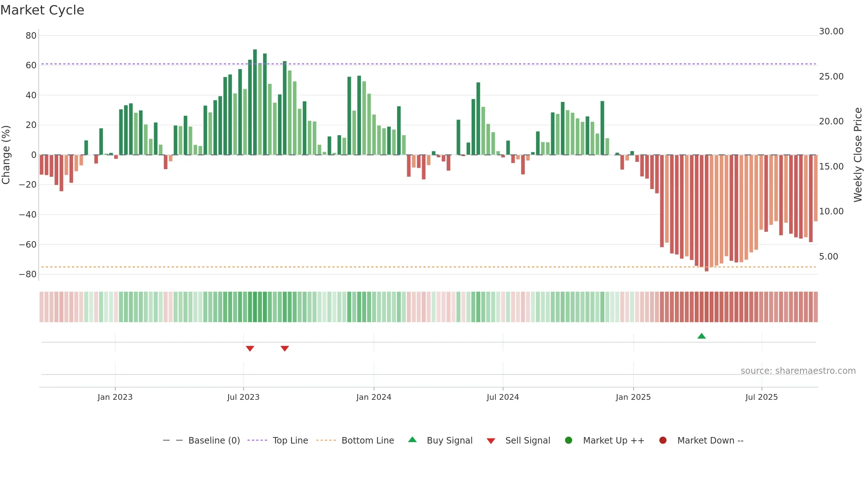Click the purple dotted Top Line legend swatch
868x488 pixels.
click(257, 440)
